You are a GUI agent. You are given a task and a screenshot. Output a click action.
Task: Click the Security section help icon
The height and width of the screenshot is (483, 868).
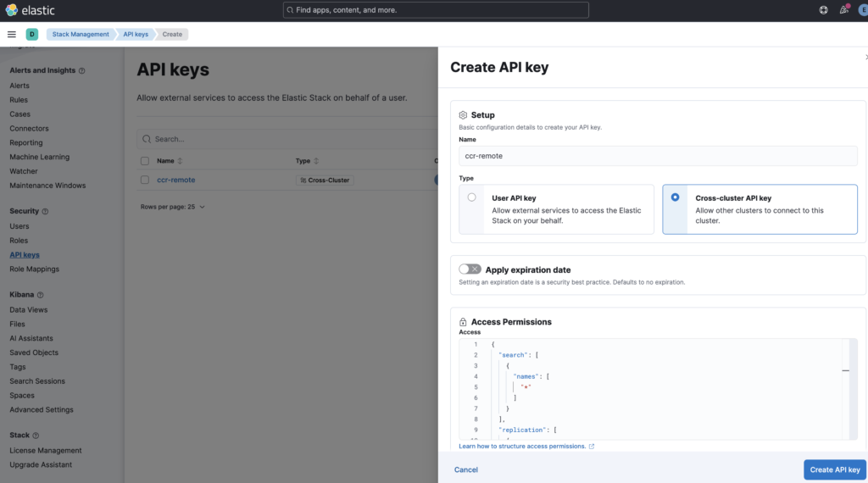tap(45, 212)
